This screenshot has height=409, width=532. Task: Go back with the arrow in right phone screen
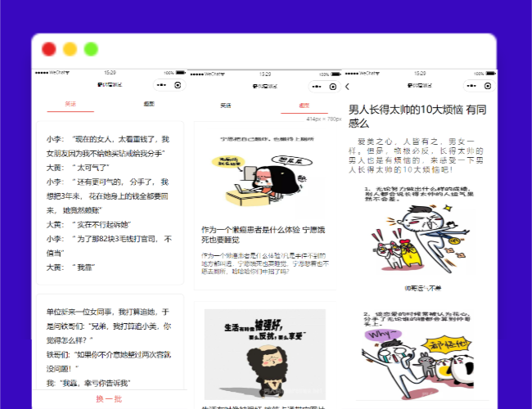tap(347, 87)
